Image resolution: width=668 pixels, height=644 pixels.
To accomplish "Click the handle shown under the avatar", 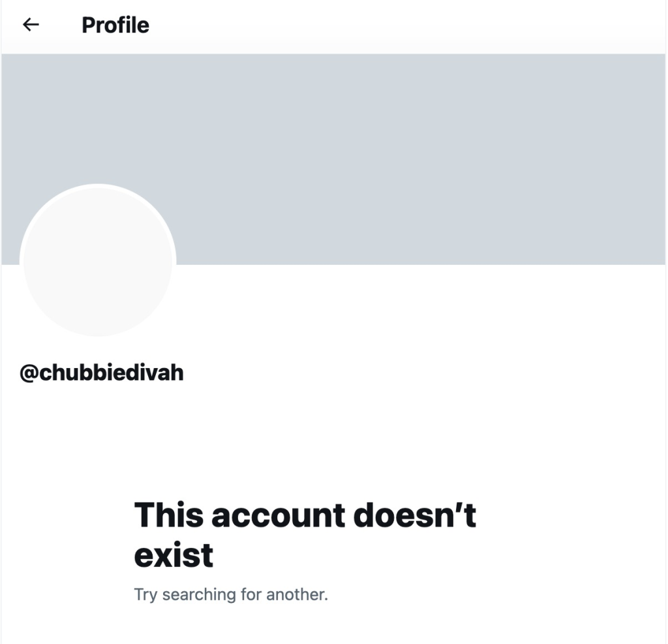I will click(x=102, y=373).
